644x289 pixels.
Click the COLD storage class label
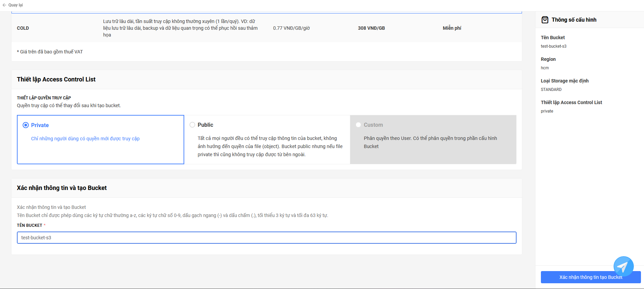pos(23,28)
